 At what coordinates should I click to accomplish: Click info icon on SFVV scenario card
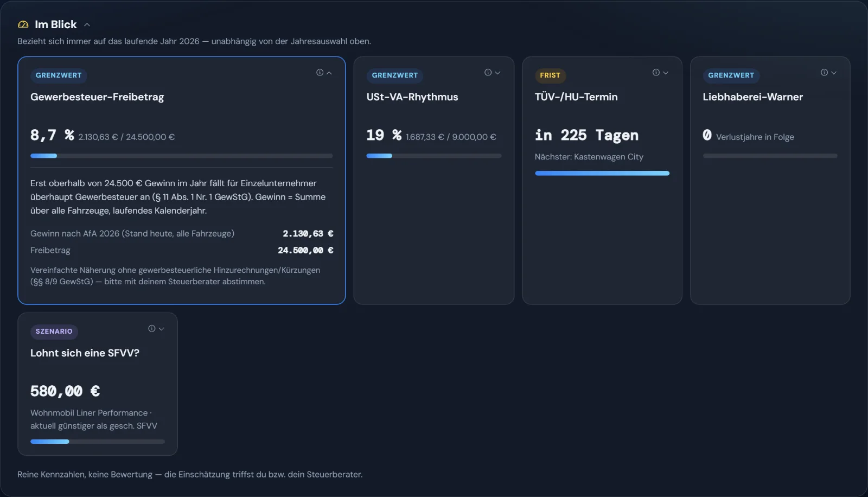[151, 329]
